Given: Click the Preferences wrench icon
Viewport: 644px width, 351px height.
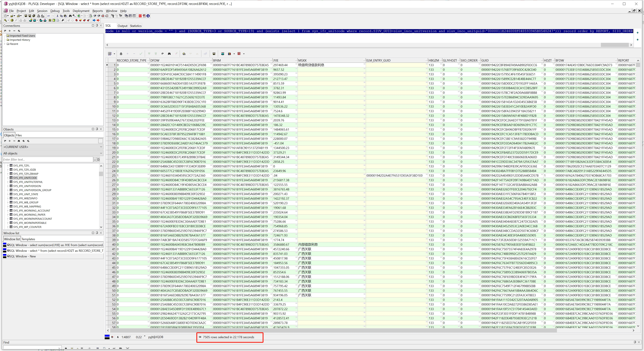Looking at the screenshot, I should pyautogui.click(x=63, y=20).
